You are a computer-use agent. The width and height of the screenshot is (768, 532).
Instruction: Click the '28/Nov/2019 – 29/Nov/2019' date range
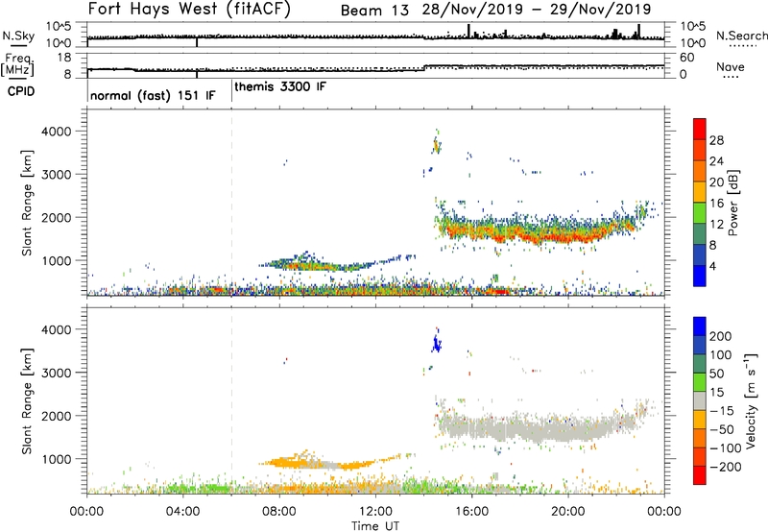[x=537, y=10]
